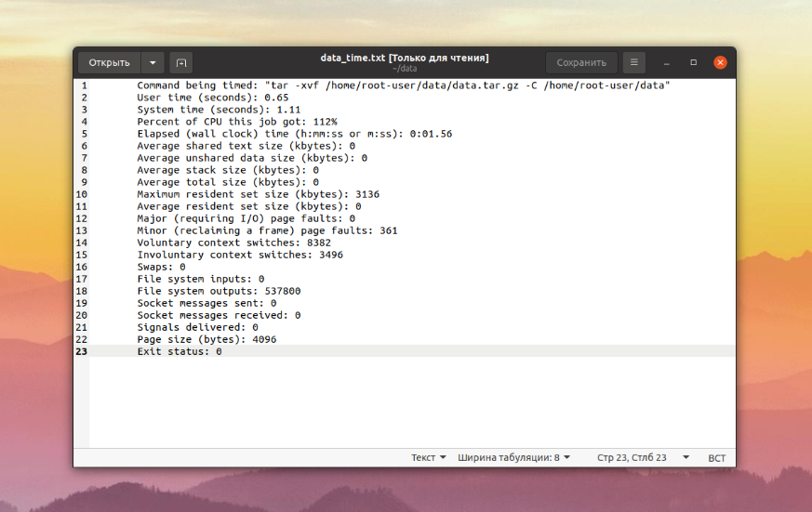Click the Стр 23, Стлб 23 position indicator
Viewport: 812px width, 512px height.
632,458
